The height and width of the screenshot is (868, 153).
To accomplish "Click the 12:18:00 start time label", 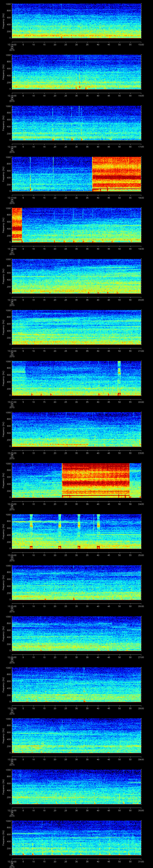I will point(12,248).
